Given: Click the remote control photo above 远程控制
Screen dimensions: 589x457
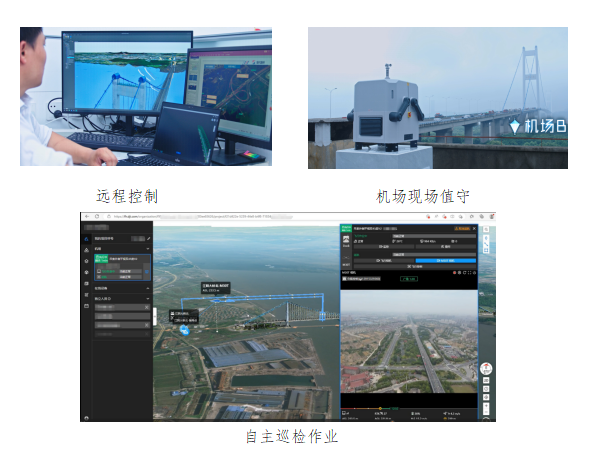Looking at the screenshot, I should 146,96.
